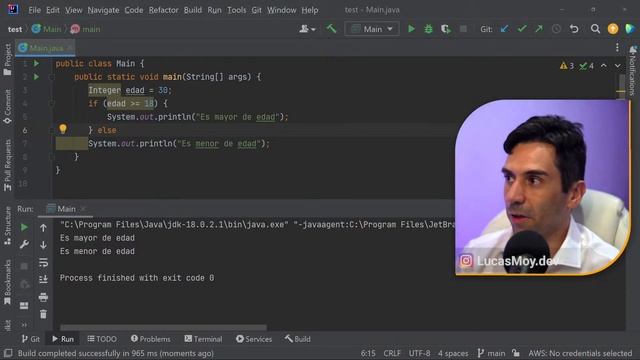Open the Window menu
Viewport: 640px width, 360px height.
[x=282, y=10]
